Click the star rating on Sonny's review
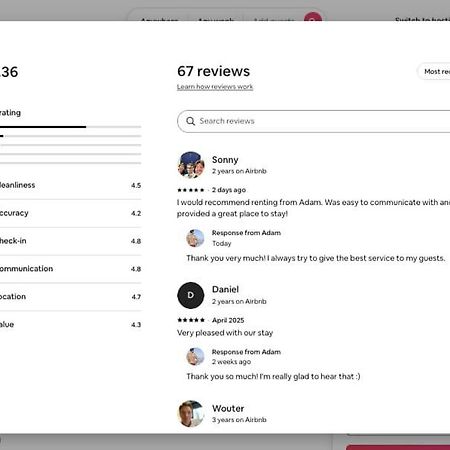Screen dimensions: 450x450 click(191, 190)
